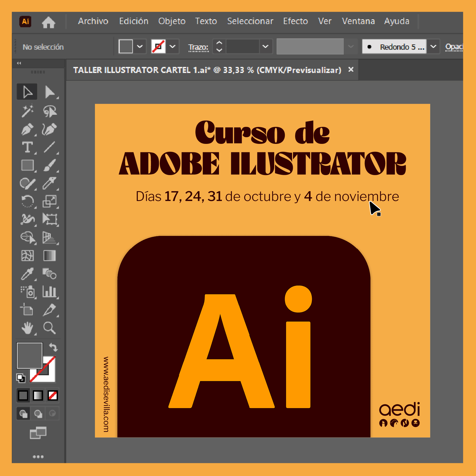The height and width of the screenshot is (476, 476).
Task: Open Edit Toolbar three-dots button
Action: [38, 457]
